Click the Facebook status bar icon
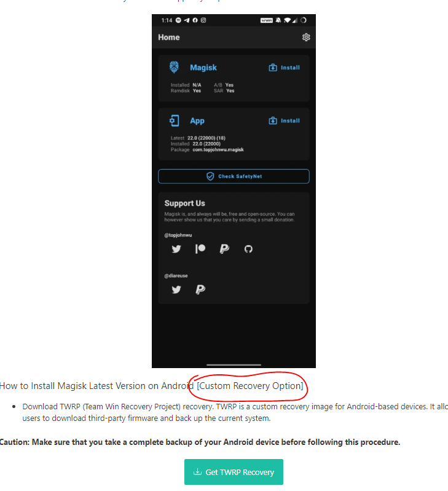The image size is (448, 491). click(x=195, y=20)
